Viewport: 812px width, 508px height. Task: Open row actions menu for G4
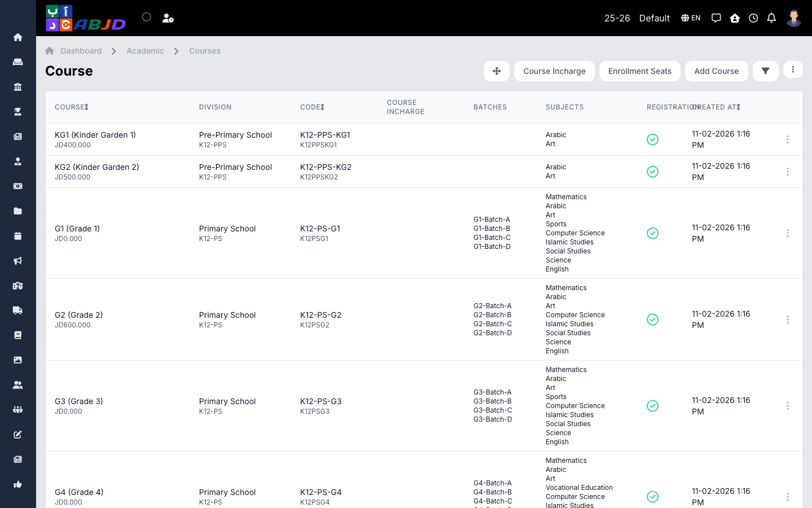click(788, 497)
